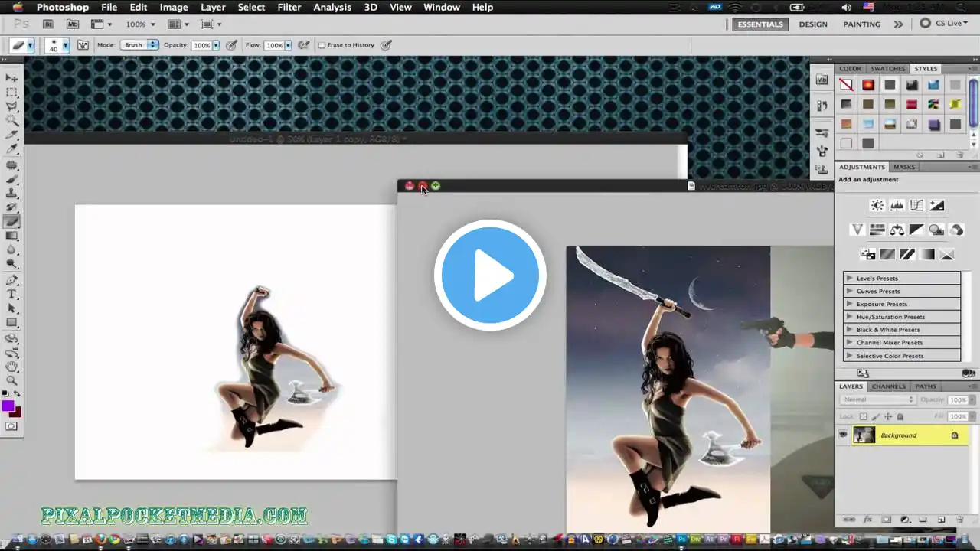Select the Background layer thumbnail
Image resolution: width=980 pixels, height=551 pixels.
click(x=864, y=435)
